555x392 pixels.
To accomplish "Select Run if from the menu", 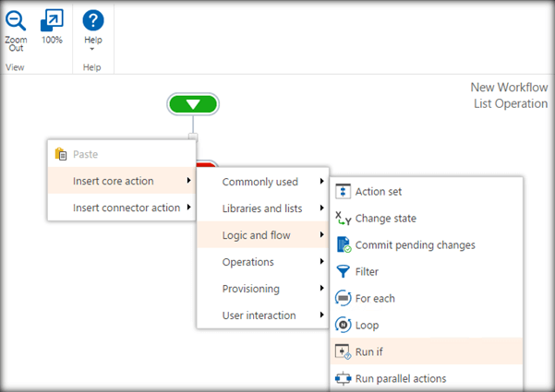I will (370, 351).
